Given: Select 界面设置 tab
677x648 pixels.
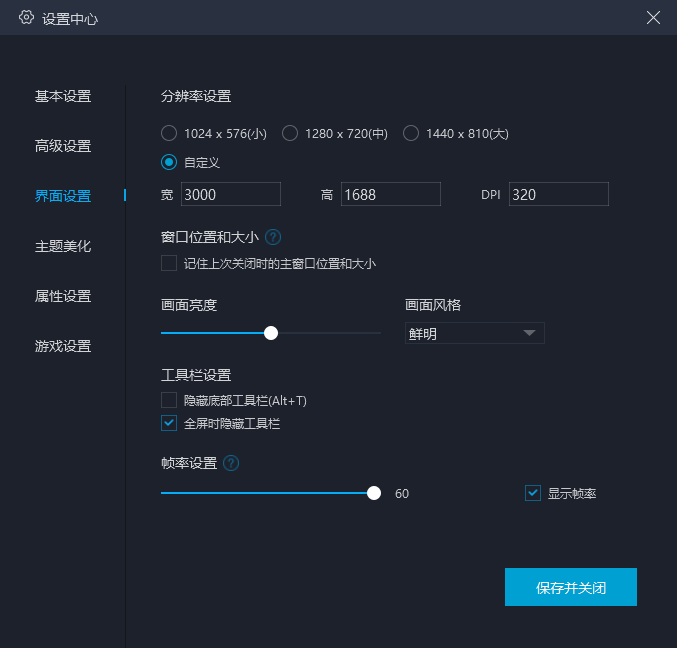Looking at the screenshot, I should 63,196.
